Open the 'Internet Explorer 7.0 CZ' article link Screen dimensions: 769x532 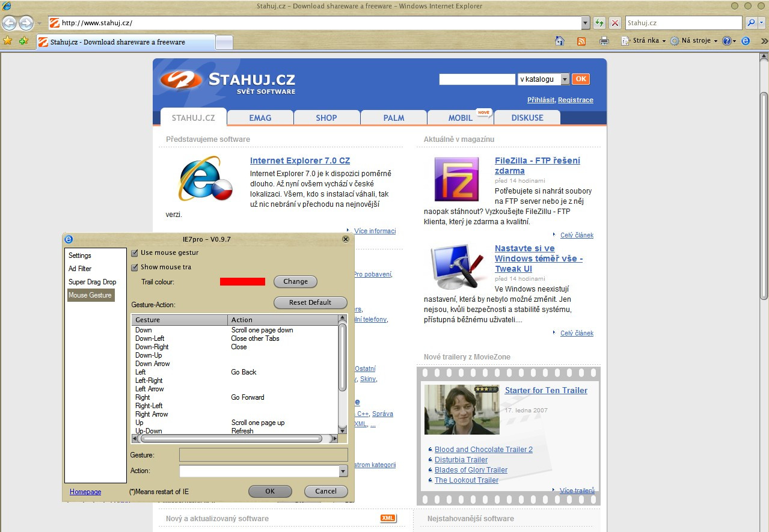300,161
